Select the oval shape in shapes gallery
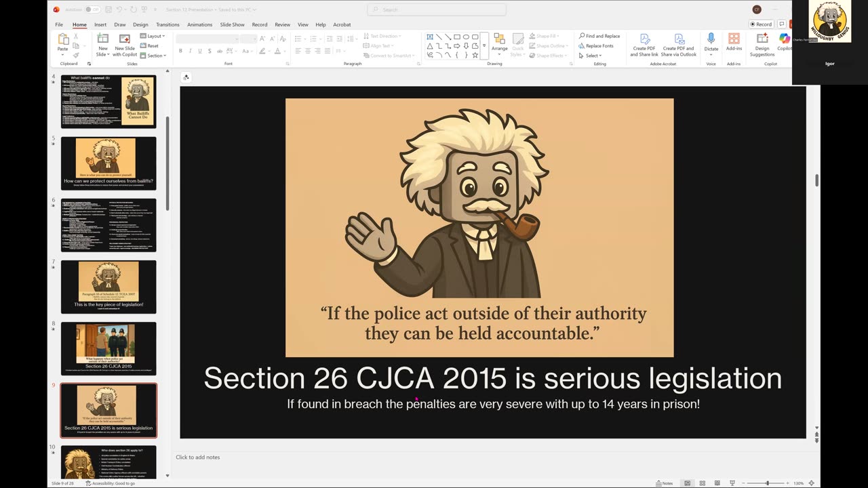Screen dimensions: 868x488 (466, 37)
